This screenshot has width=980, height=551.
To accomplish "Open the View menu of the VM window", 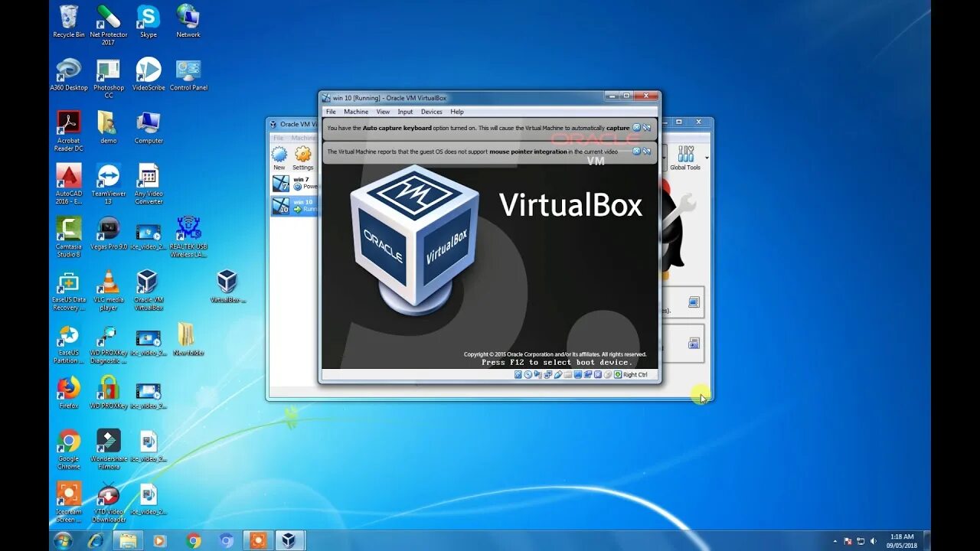I will click(383, 112).
